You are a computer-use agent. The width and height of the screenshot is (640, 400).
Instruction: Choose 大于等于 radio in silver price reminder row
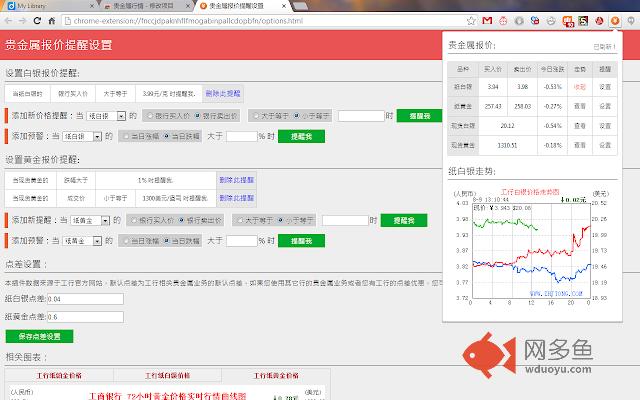coord(256,116)
